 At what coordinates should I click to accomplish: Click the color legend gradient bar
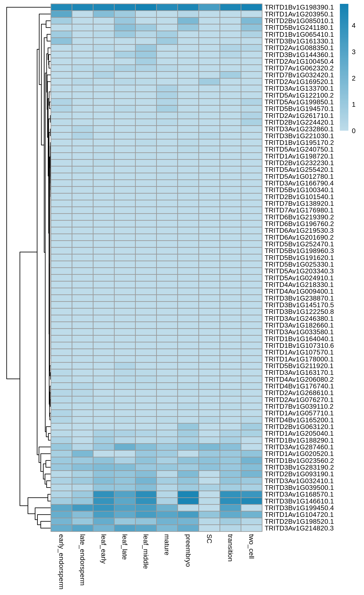coord(344,67)
